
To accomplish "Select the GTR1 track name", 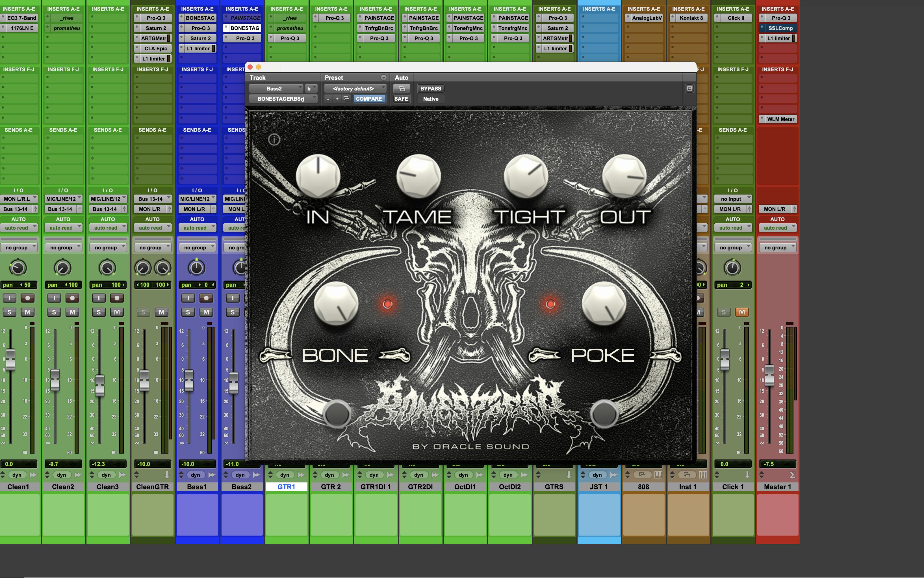I will click(286, 487).
